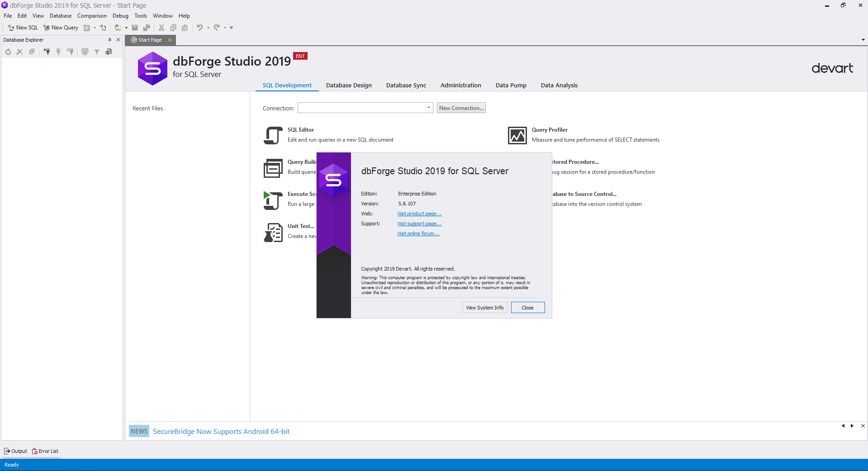The image size is (868, 471).
Task: Expand the Undo history dropdown
Action: pos(208,28)
